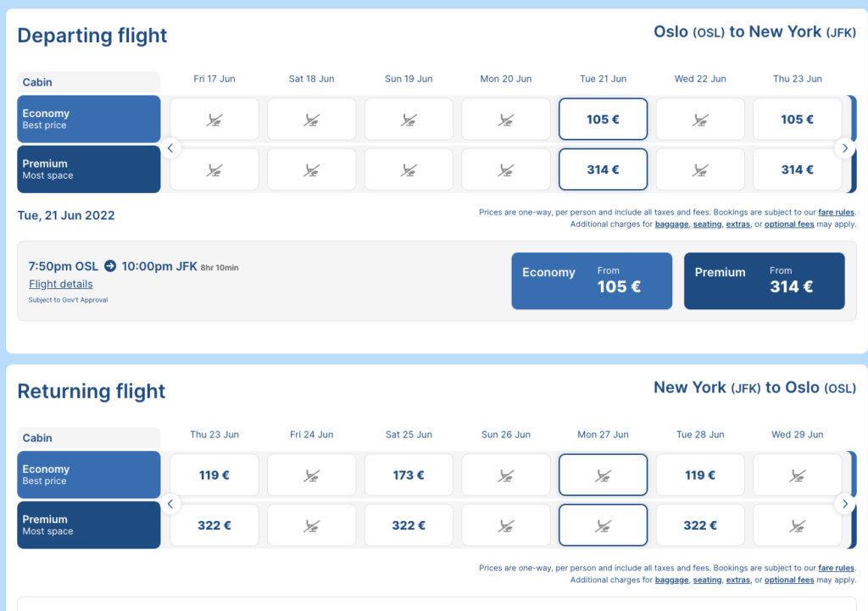Click unavailable Premium cell for Wed 22 Jun
This screenshot has width=868, height=611.
[700, 169]
